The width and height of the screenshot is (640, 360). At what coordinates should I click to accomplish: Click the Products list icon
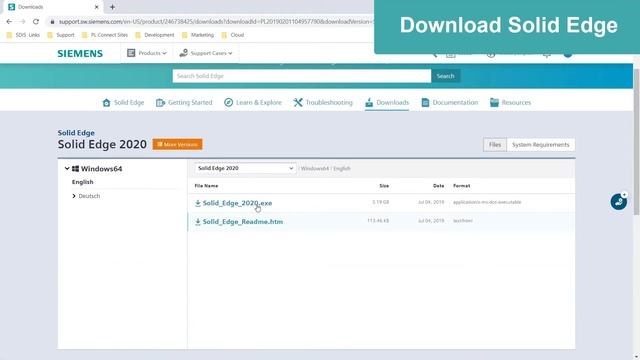[x=131, y=53]
